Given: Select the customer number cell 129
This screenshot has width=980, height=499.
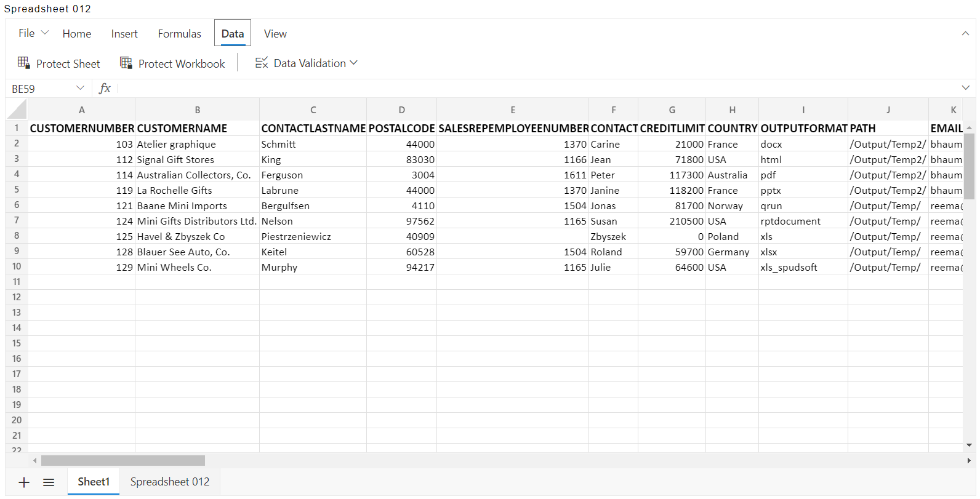Looking at the screenshot, I should [x=81, y=267].
